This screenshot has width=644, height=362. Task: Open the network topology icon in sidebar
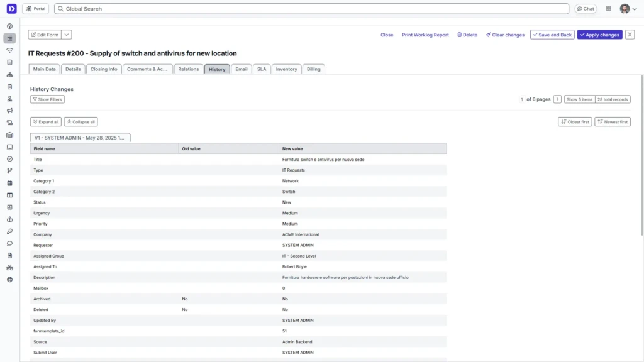pyautogui.click(x=10, y=268)
